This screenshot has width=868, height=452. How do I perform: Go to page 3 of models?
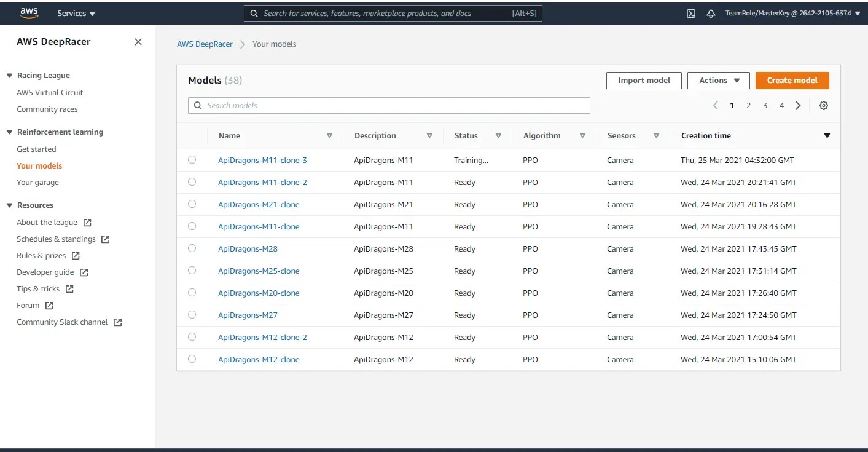[x=765, y=106]
